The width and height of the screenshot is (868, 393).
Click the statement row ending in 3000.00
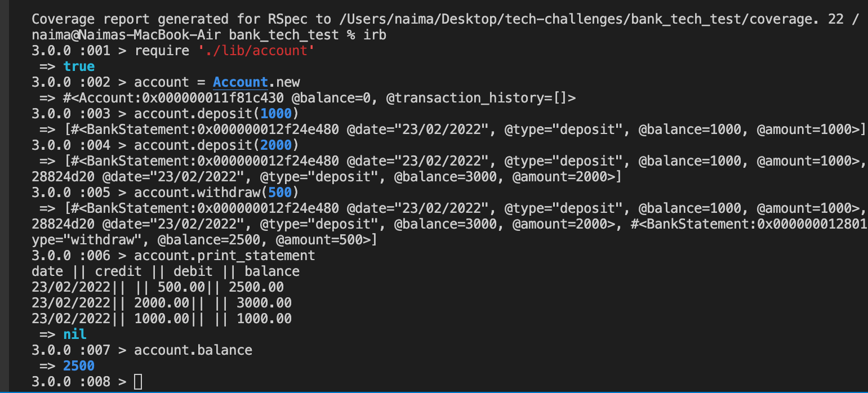tap(162, 303)
